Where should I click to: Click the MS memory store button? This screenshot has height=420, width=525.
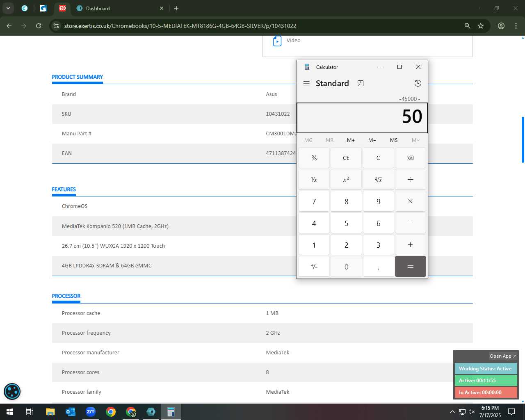[x=394, y=140]
